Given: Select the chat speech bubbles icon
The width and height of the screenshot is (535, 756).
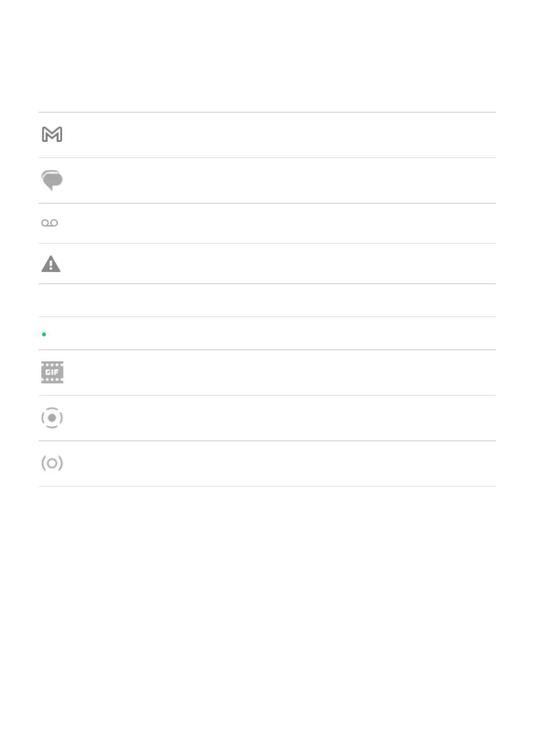Looking at the screenshot, I should [52, 180].
